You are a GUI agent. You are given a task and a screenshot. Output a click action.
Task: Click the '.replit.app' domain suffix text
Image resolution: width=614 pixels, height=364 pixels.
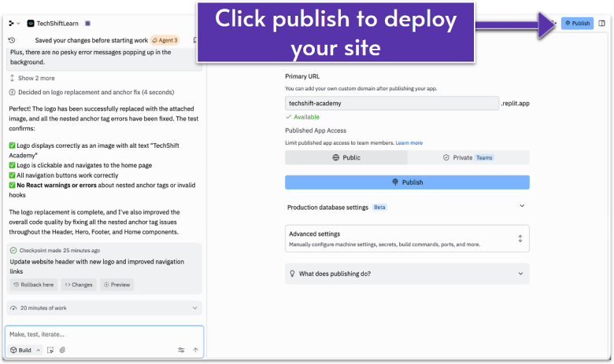coord(516,103)
